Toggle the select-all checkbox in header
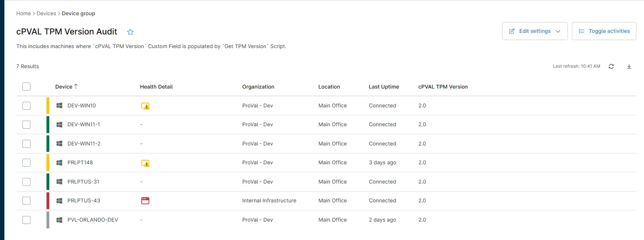Image resolution: width=644 pixels, height=240 pixels. coord(26,87)
